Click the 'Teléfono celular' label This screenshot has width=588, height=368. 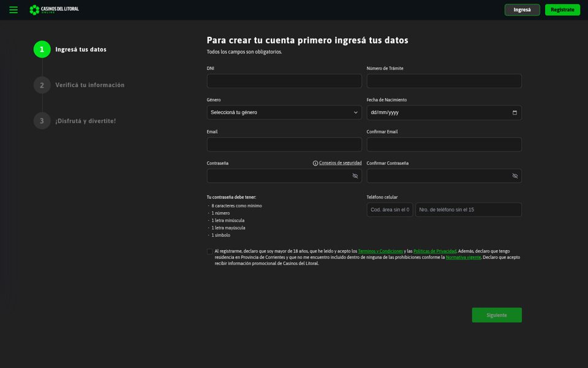tap(382, 197)
